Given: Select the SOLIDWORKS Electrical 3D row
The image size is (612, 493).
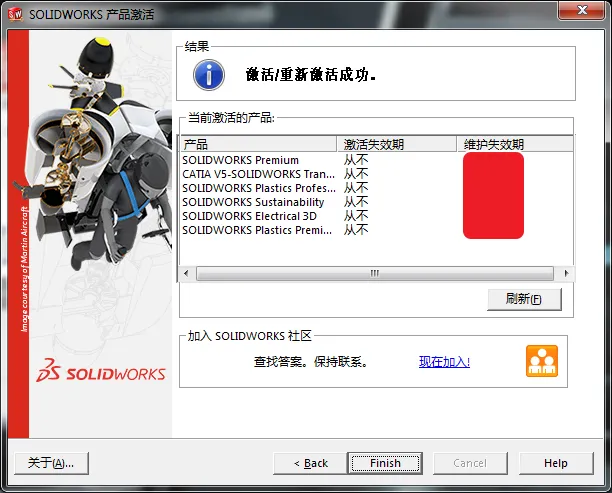Looking at the screenshot, I should click(x=377, y=216).
